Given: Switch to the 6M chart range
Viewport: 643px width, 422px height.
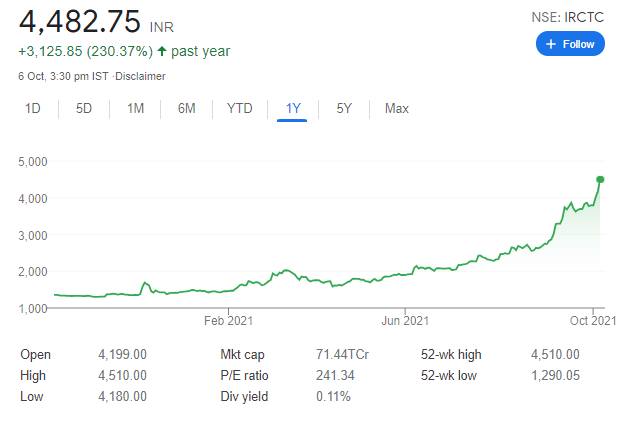Looking at the screenshot, I should [187, 109].
